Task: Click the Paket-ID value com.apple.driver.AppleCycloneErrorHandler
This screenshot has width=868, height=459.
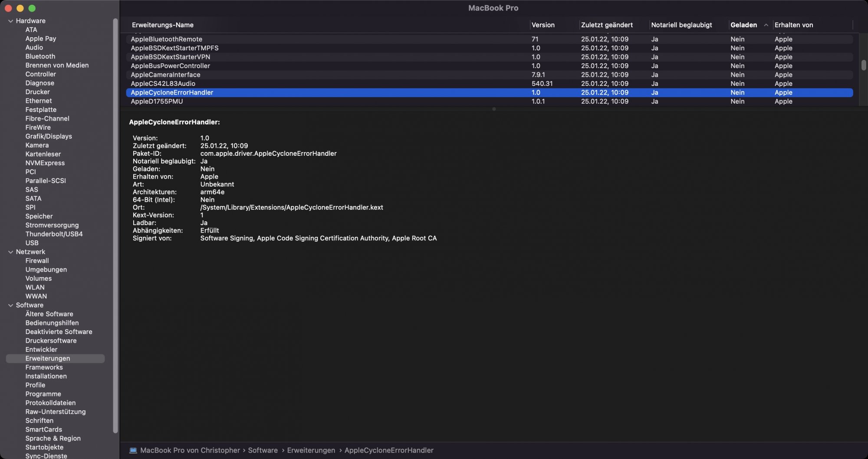Action: point(268,154)
